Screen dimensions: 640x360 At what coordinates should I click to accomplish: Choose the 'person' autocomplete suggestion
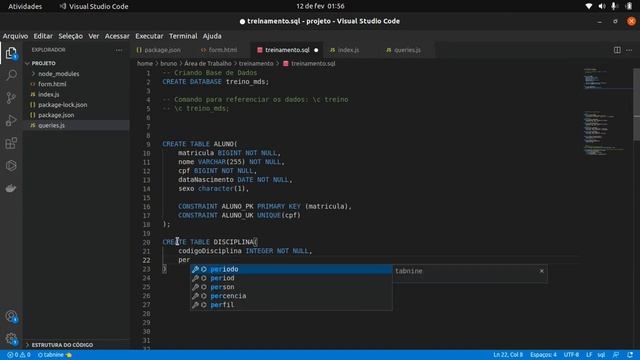pos(291,287)
